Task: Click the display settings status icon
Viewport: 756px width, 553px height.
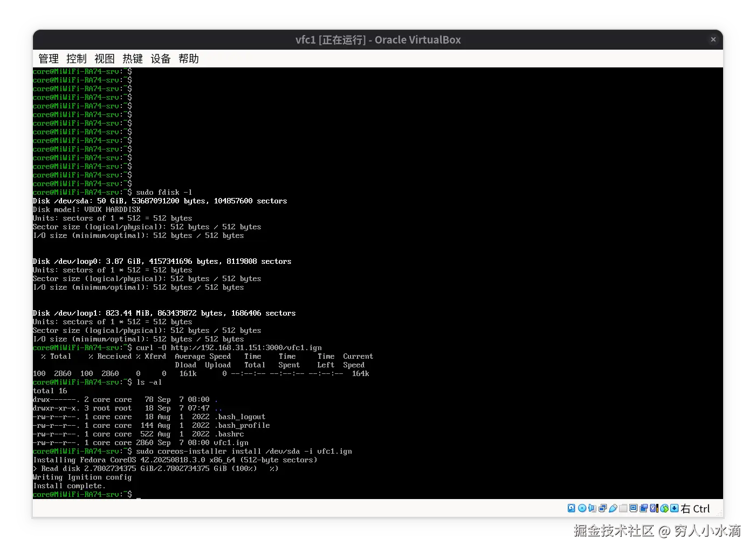Action: (x=633, y=508)
